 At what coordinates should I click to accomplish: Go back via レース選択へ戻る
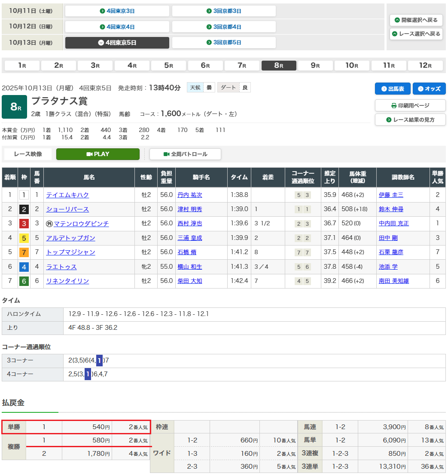pyautogui.click(x=416, y=34)
